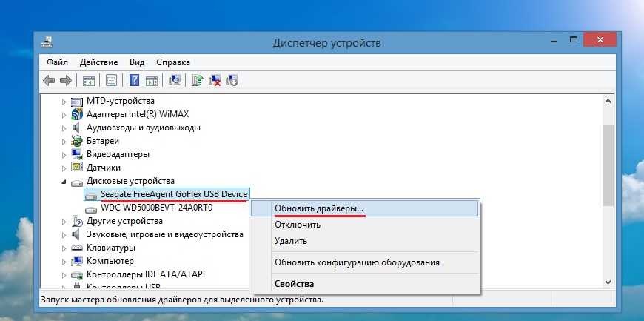
Task: Click the update driver toolbar icon
Action: point(198,80)
